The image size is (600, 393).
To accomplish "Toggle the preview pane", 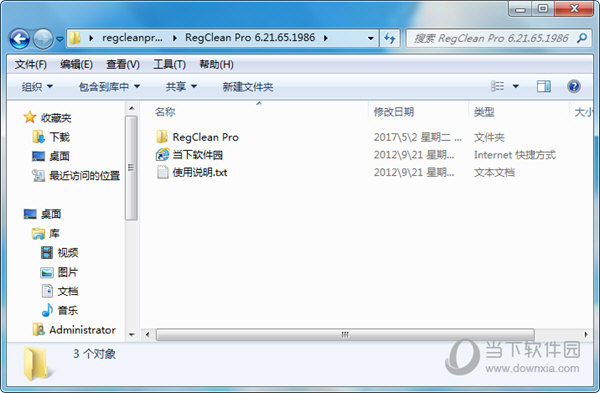I will click(x=544, y=86).
